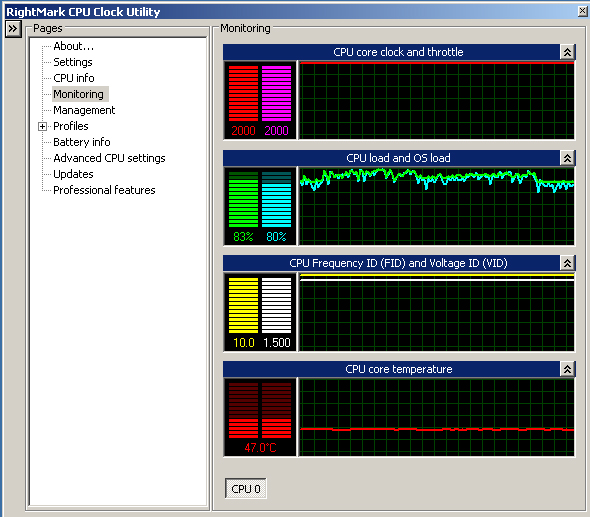The width and height of the screenshot is (590, 517).
Task: Click the CPU load history graph
Action: coord(437,206)
